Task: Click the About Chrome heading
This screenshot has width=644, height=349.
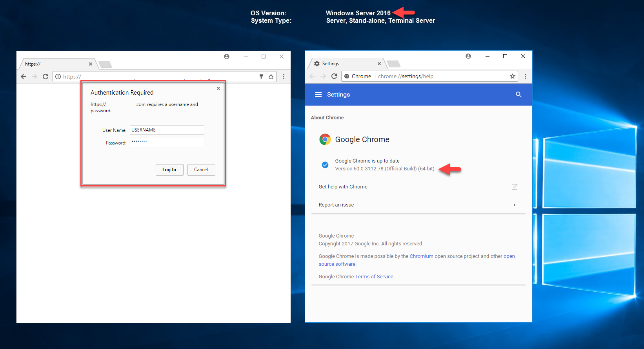Action: coord(327,118)
